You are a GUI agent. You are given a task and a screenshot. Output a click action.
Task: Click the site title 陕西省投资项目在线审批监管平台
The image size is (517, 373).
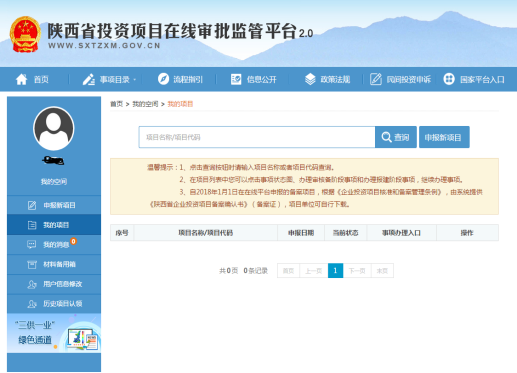(172, 31)
